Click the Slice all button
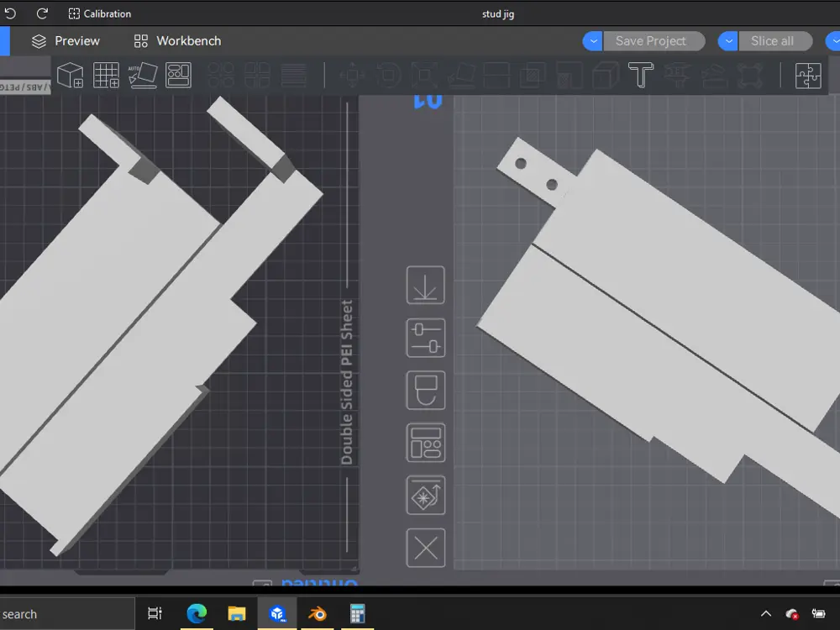The image size is (840, 630). pos(774,41)
